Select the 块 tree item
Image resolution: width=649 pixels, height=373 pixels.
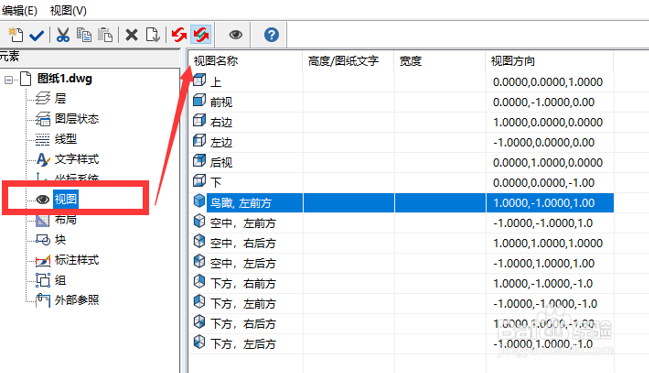(x=60, y=240)
